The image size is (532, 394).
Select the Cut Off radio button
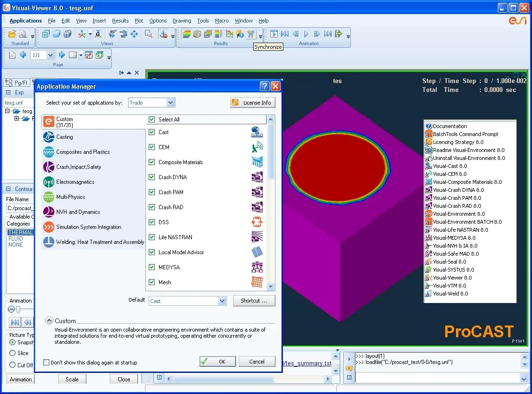tap(13, 365)
